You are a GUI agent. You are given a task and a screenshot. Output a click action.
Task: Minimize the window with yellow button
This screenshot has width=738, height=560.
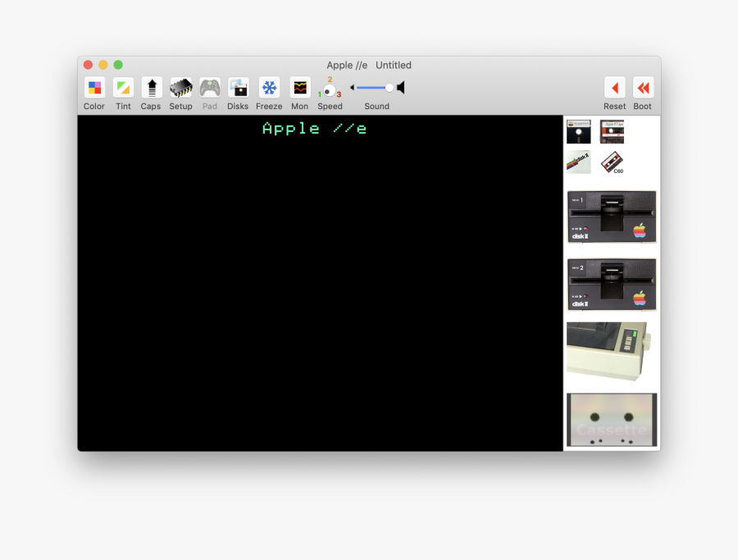click(x=103, y=65)
